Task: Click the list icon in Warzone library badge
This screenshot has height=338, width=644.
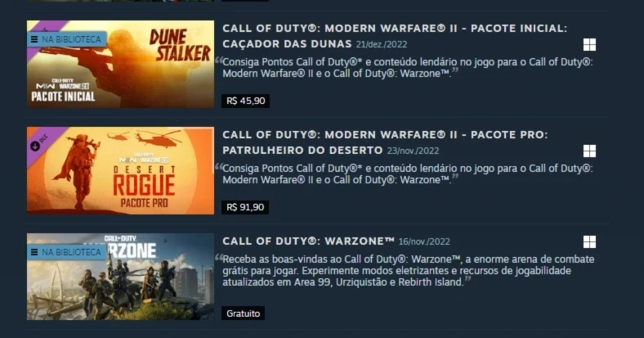Action: (x=34, y=252)
